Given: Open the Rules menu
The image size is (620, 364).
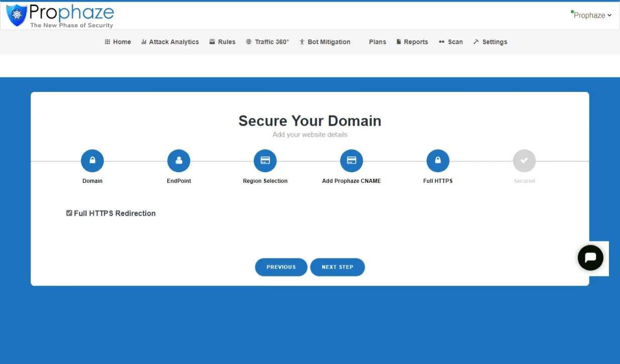Looking at the screenshot, I should click(222, 42).
